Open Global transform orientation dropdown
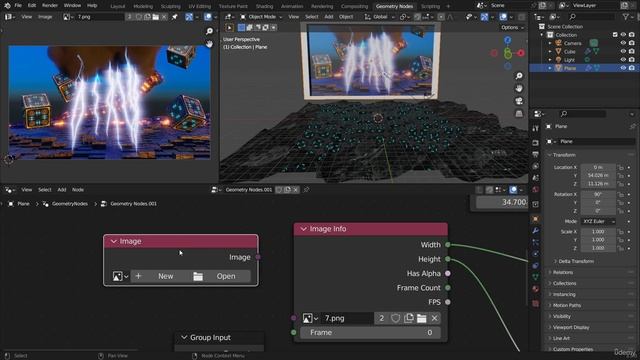 click(379, 17)
